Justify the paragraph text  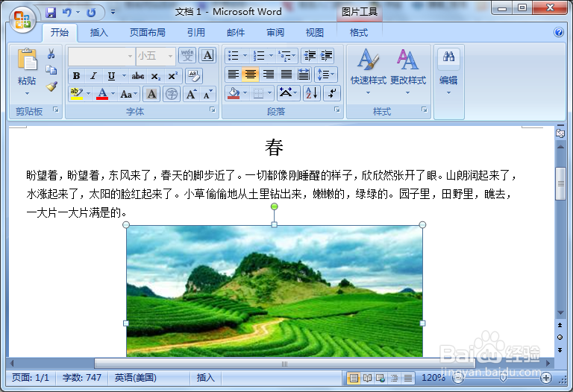(x=286, y=75)
